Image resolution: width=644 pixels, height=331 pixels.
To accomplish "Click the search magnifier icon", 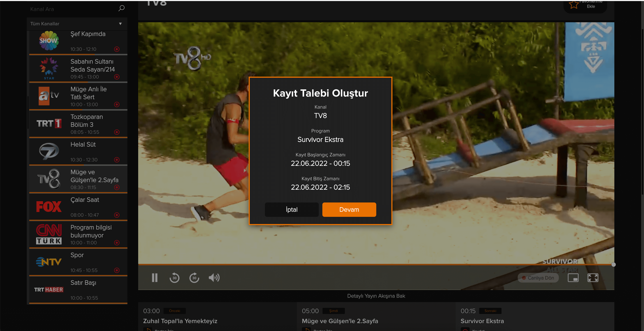I will (x=121, y=8).
